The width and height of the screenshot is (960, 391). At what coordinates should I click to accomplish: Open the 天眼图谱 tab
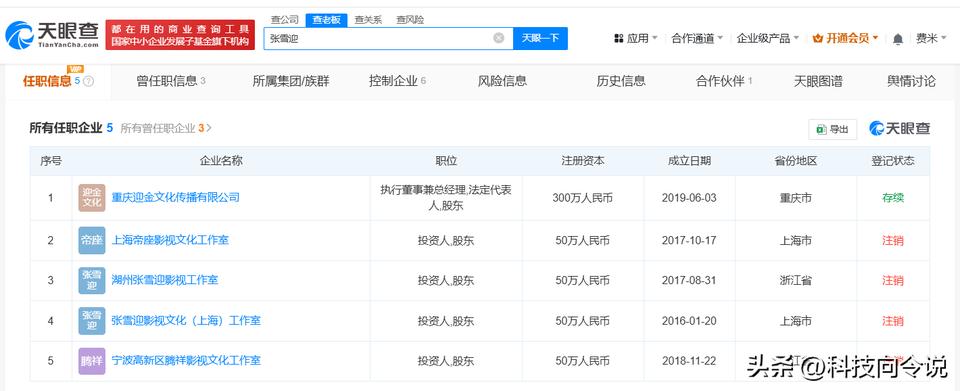point(818,81)
